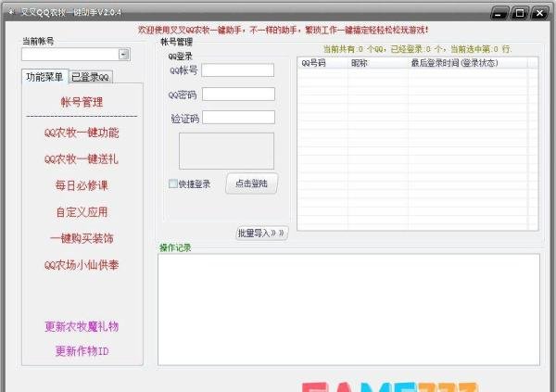
Task: Close the 叉叉QQ农牧一键助手 window
Action: tap(539, 13)
